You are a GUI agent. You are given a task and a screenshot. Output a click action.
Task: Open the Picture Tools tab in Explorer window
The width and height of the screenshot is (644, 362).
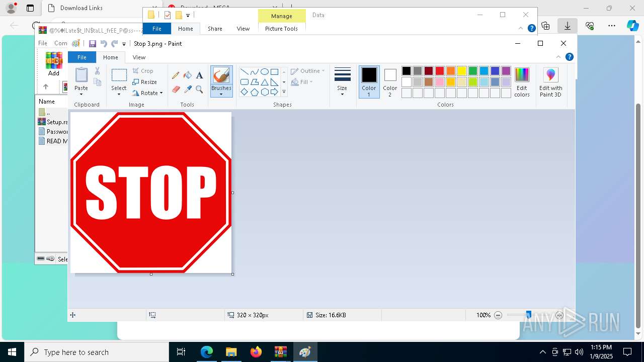(x=281, y=29)
